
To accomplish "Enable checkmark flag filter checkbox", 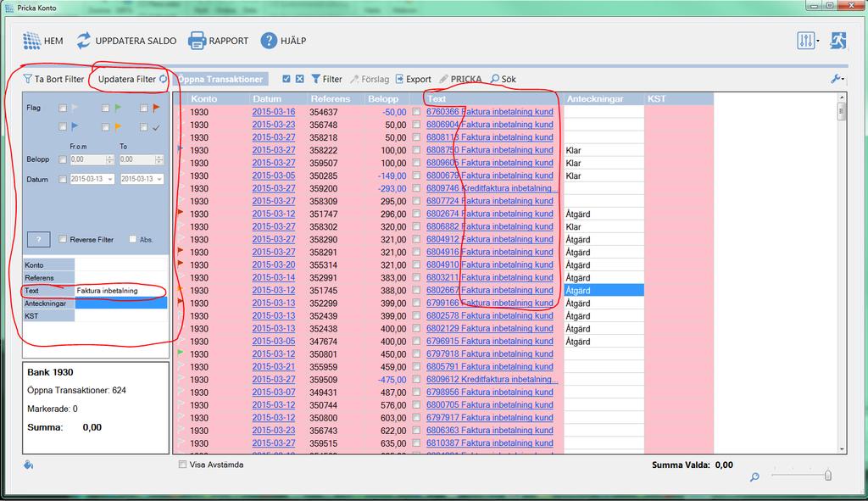I will click(x=144, y=127).
